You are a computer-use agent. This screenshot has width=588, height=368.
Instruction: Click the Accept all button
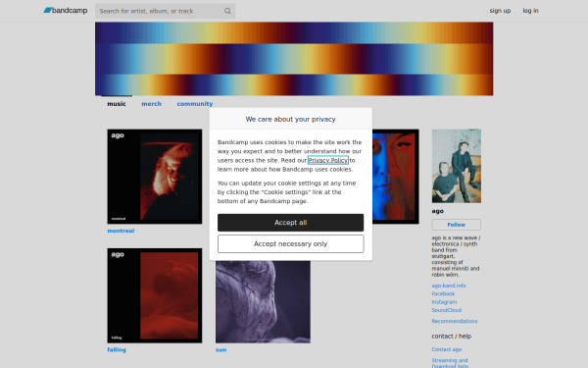(x=290, y=223)
